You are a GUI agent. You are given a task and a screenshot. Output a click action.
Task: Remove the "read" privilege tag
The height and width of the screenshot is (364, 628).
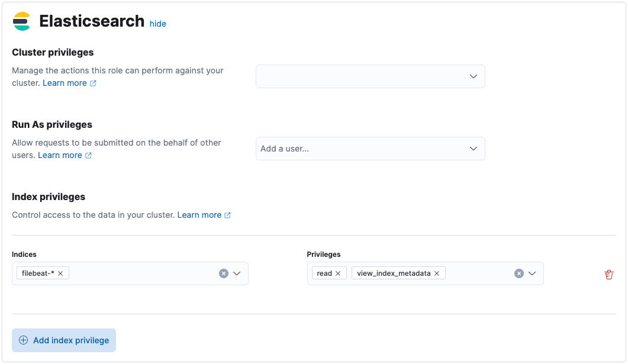(338, 273)
